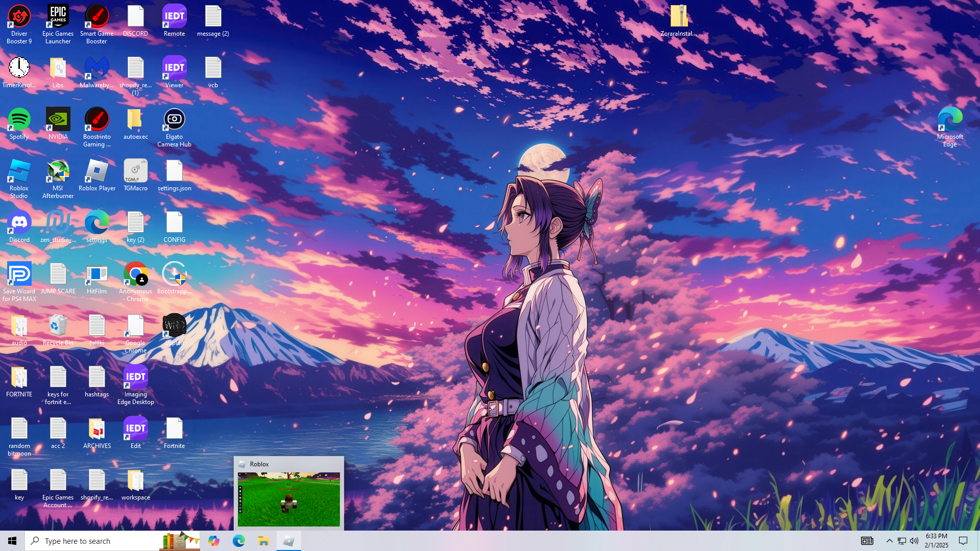Screen dimensions: 980x551
Task: Open the volume control in tray
Action: pos(914,541)
